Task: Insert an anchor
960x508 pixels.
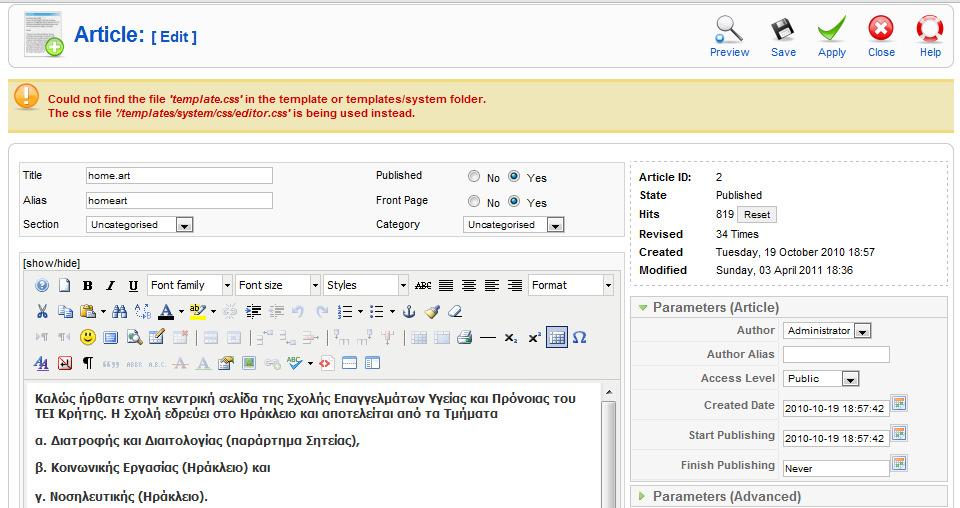Action: [409, 312]
